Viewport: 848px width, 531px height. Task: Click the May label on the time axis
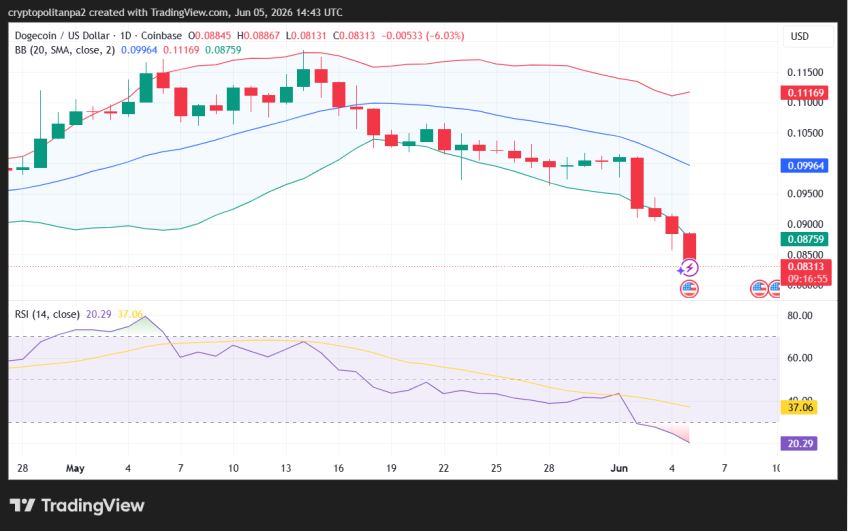click(x=75, y=468)
